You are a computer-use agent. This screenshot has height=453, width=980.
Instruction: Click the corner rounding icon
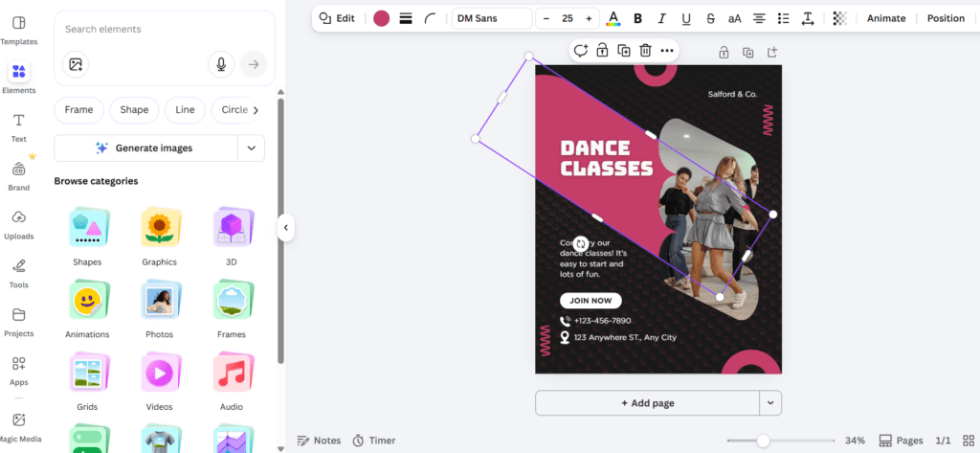pos(431,18)
